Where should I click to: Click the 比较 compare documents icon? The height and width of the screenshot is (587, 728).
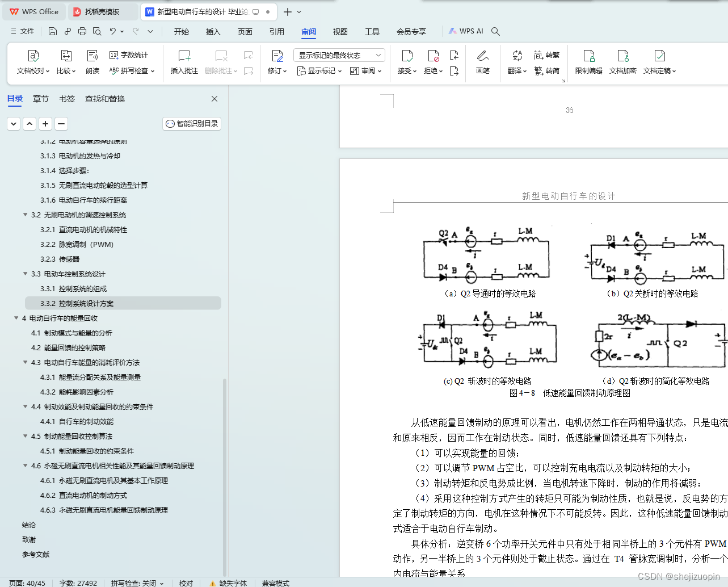[x=66, y=56]
